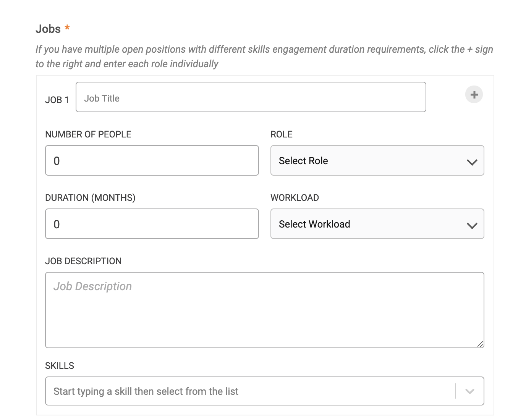Add another job with the plus icon
Image resolution: width=505 pixels, height=420 pixels.
click(474, 95)
